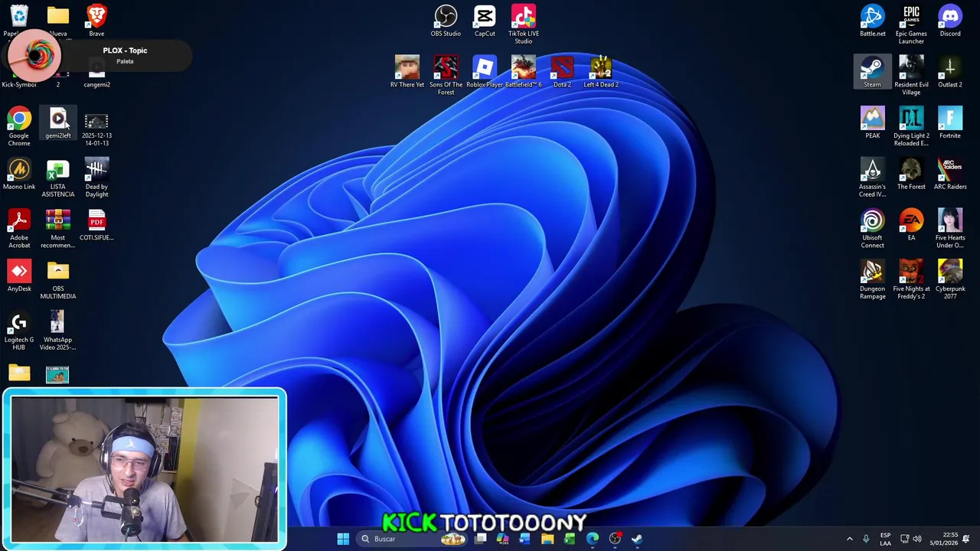Click the microphone tray icon
The width and height of the screenshot is (980, 551).
[x=866, y=539]
